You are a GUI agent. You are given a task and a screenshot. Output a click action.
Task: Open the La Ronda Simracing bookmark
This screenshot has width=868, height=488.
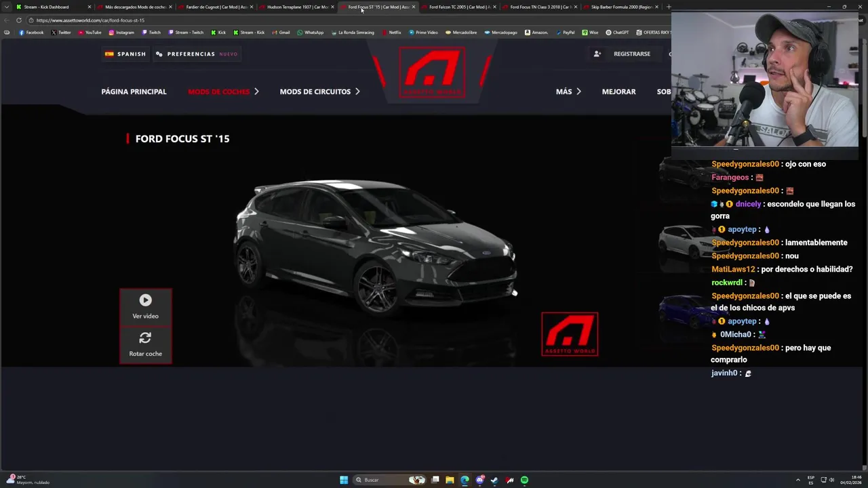(353, 33)
